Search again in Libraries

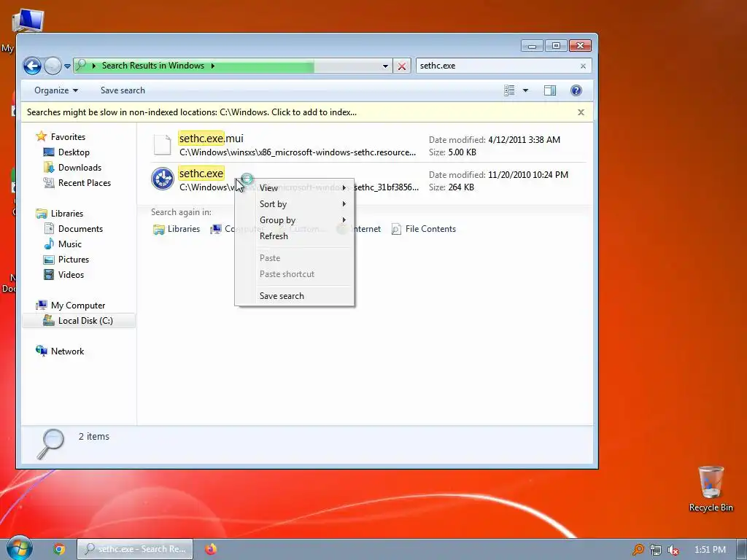click(x=177, y=229)
